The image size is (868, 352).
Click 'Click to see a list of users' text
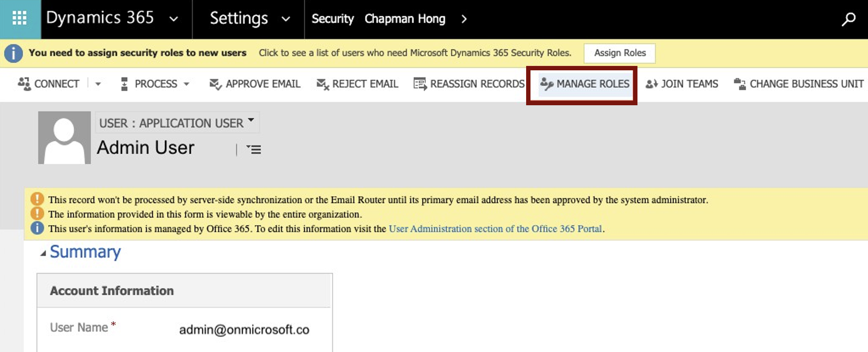pyautogui.click(x=415, y=53)
